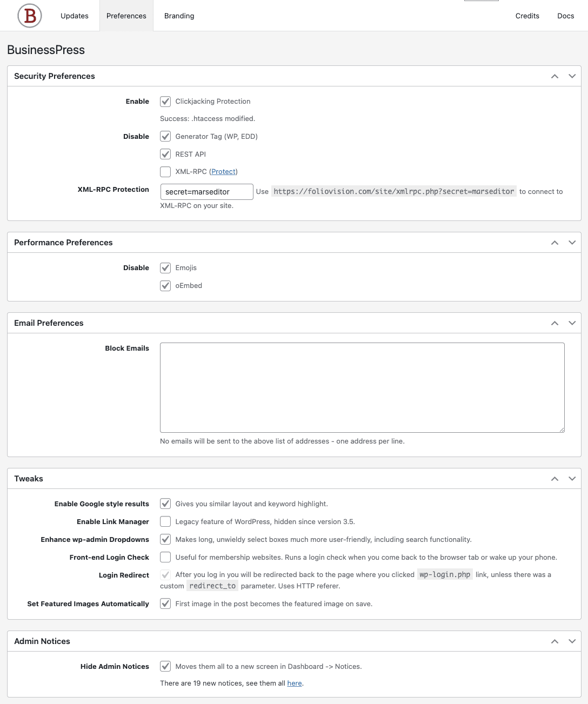588x704 pixels.
Task: Open the Docs link
Action: (566, 16)
